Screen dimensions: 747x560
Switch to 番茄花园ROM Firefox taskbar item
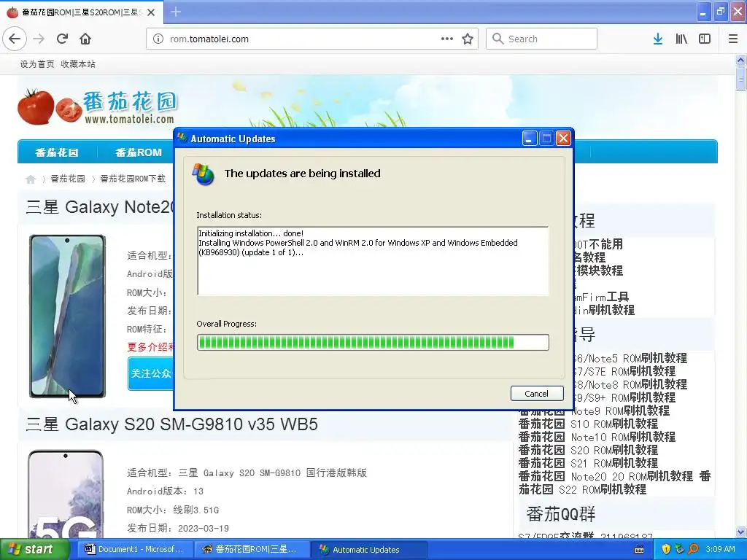(252, 550)
